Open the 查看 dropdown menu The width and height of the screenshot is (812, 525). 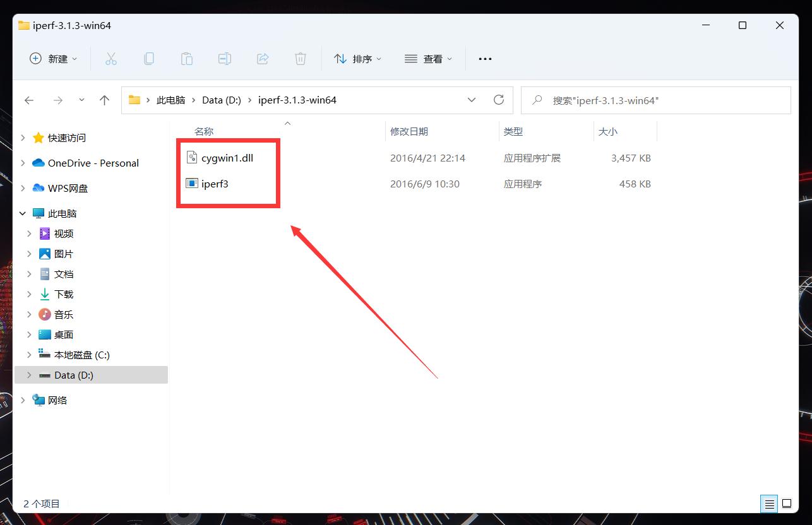428,59
